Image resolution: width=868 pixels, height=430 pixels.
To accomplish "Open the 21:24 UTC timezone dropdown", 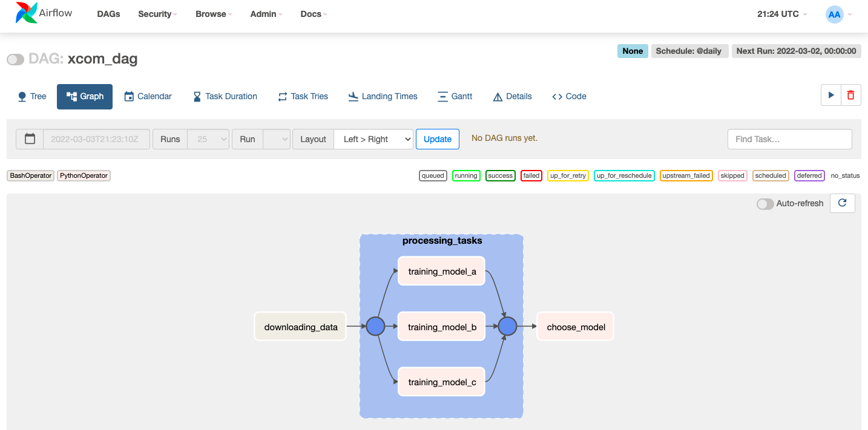I will pos(782,14).
